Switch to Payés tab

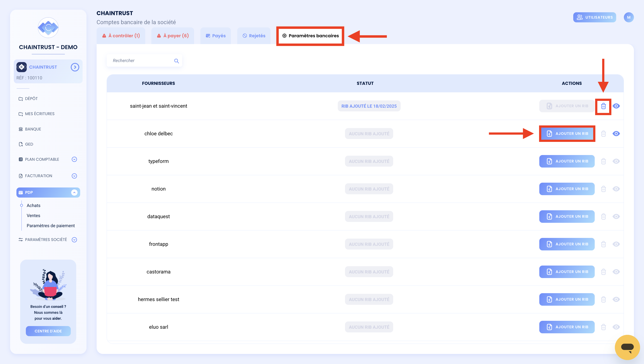[216, 36]
